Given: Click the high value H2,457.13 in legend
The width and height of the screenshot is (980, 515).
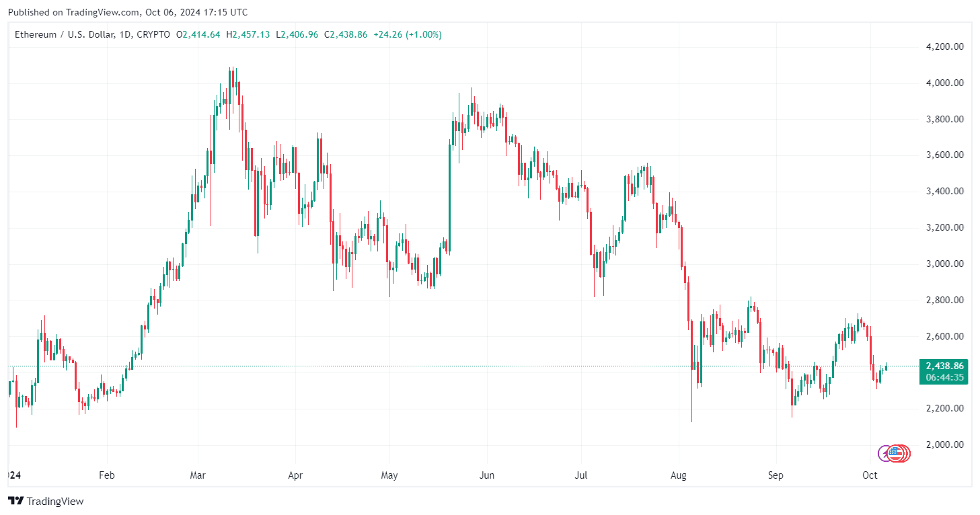Looking at the screenshot, I should coord(248,34).
